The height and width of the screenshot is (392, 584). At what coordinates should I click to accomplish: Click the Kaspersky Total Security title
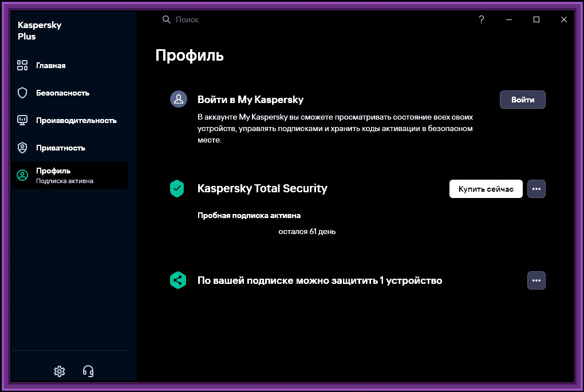pos(262,188)
